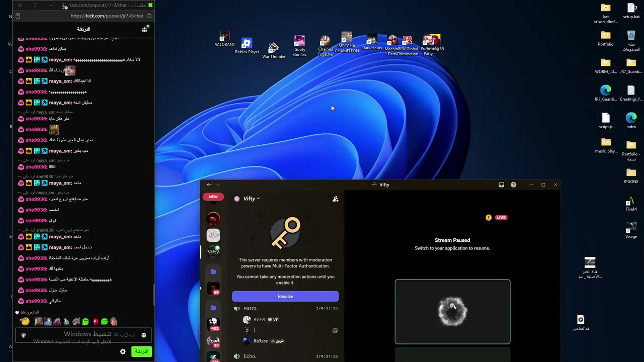The width and height of the screenshot is (644, 362).
Task: Click the download icon in Kick popout title bar
Action: tap(65, 6)
